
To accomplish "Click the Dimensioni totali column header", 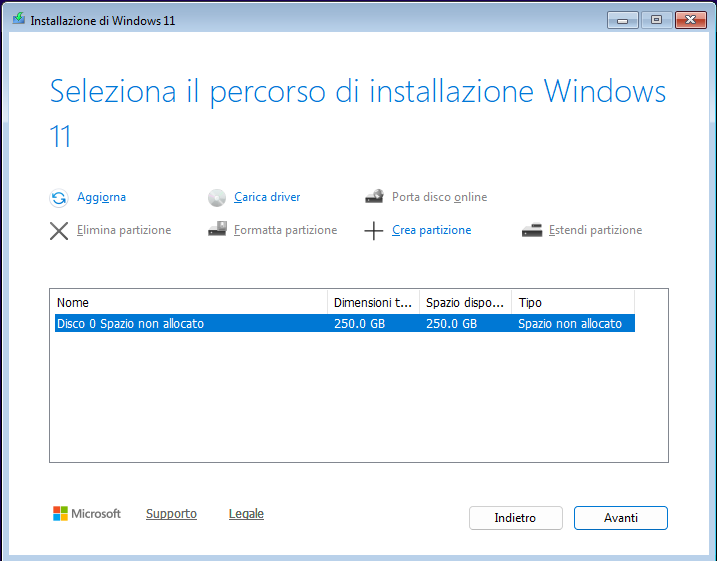I will pyautogui.click(x=372, y=302).
